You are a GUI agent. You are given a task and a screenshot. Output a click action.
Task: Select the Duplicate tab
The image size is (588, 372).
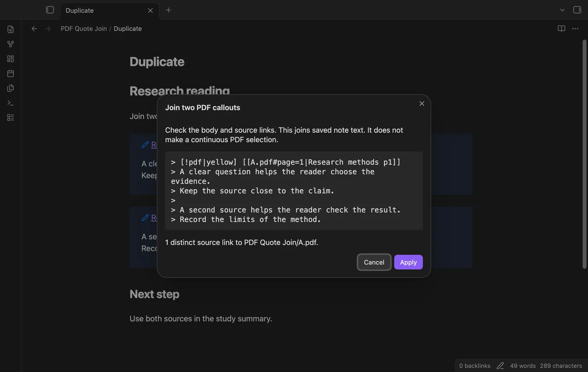tap(109, 10)
